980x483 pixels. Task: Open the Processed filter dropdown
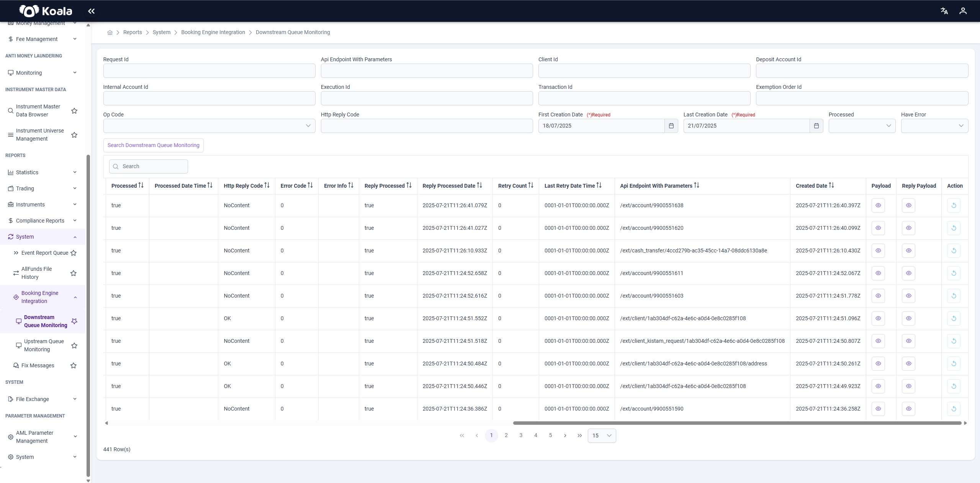(862, 126)
